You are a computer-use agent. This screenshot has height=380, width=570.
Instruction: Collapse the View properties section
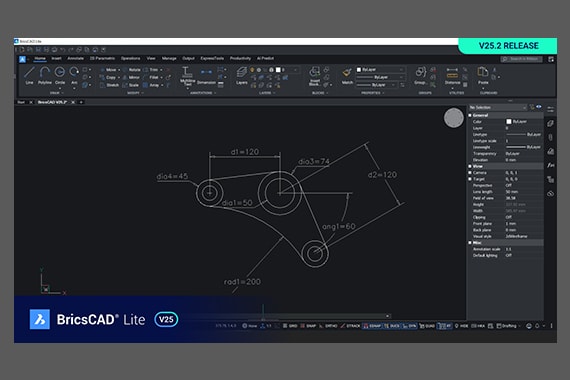click(x=470, y=166)
